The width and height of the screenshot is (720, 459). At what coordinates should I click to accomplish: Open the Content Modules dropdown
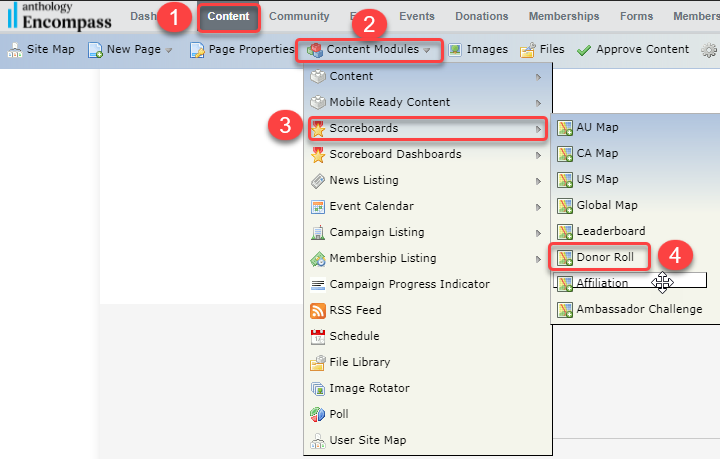(x=370, y=49)
